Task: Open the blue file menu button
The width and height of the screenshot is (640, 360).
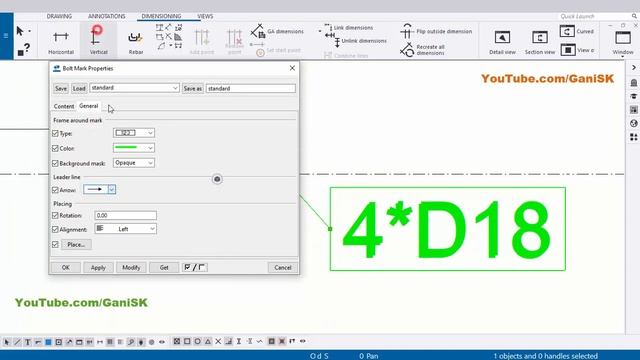Action: click(x=6, y=36)
